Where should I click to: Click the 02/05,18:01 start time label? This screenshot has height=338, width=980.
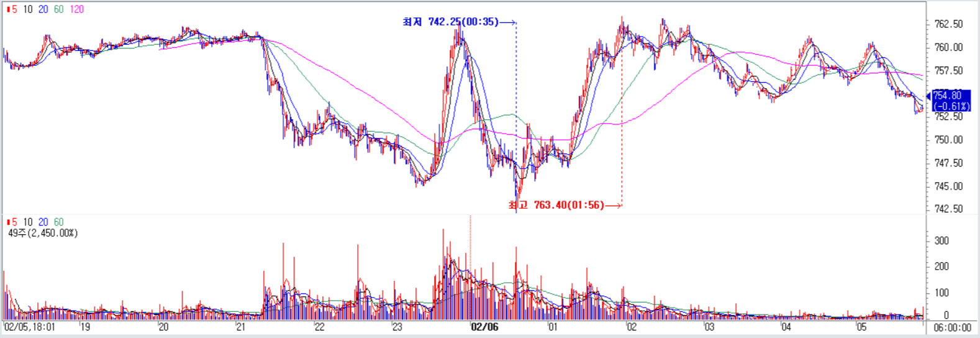(30, 327)
